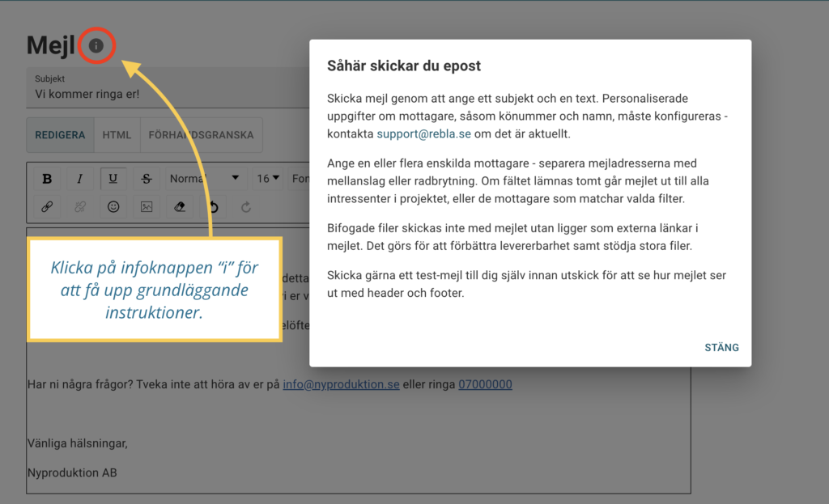
Task: Insert a hyperlink using the link icon
Action: coord(46,207)
